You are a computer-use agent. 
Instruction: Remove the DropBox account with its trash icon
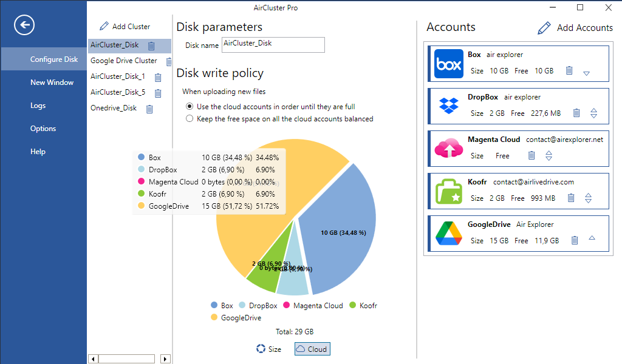point(576,113)
